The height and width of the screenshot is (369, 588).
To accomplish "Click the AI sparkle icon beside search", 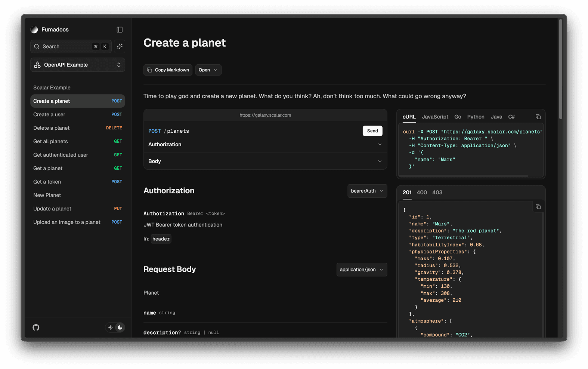I will 120,46.
